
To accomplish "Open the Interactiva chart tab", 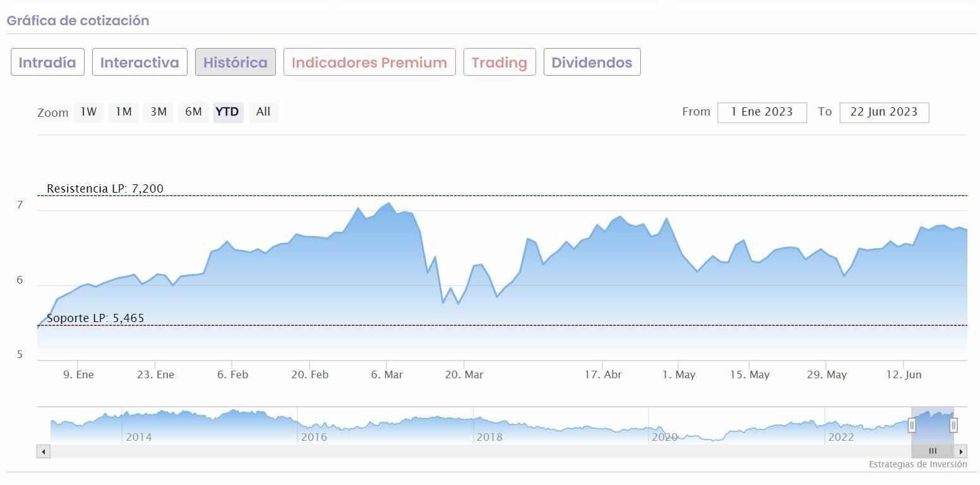I will coord(140,63).
